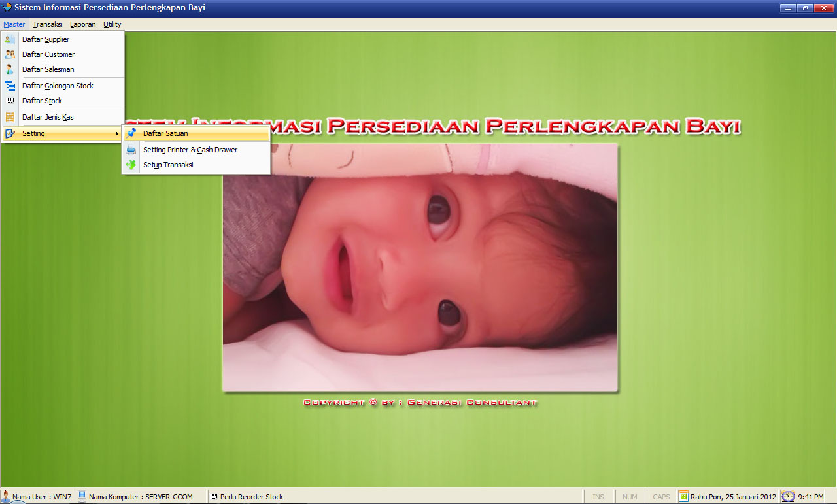Click the Setup Transaksi puzzle icon

(131, 165)
